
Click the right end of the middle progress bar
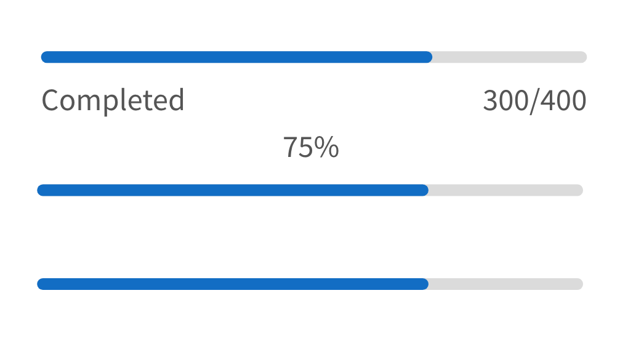point(579,190)
